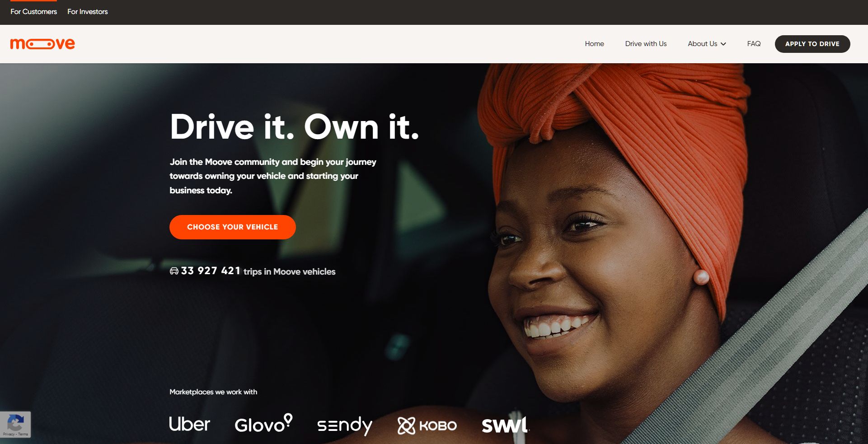868x444 pixels.
Task: Open Drive with Us page
Action: coord(646,44)
